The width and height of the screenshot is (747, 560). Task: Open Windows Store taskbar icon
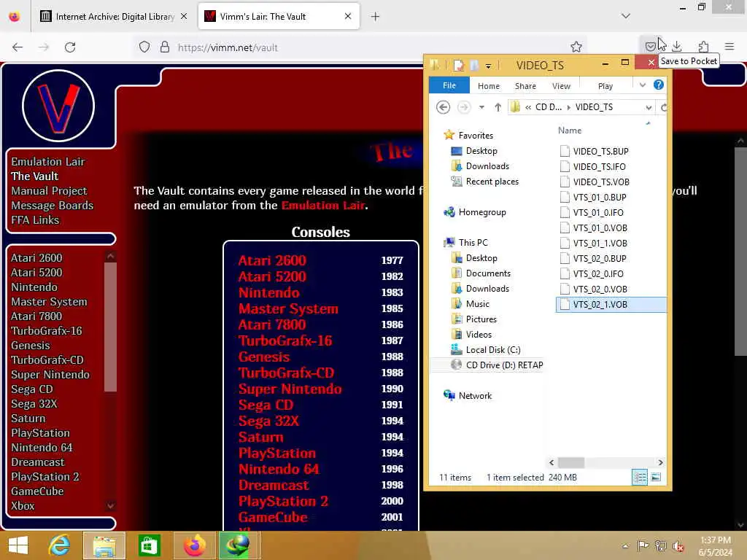tap(149, 545)
